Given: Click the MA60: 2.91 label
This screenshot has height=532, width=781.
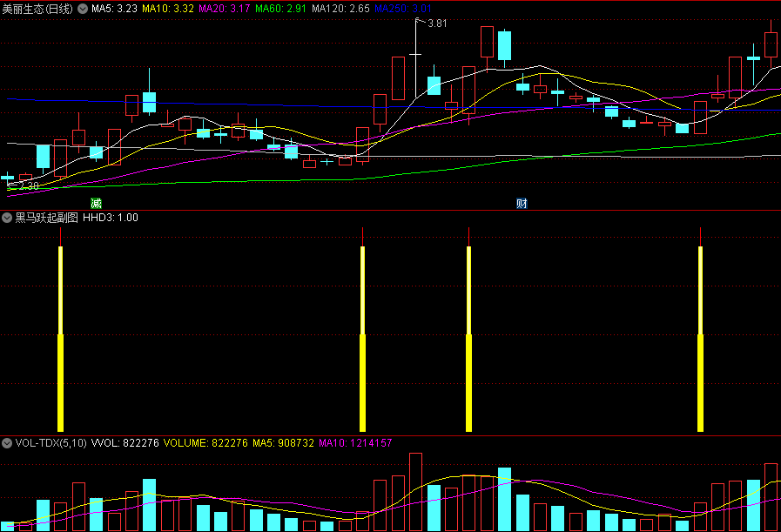Looking at the screenshot, I should pyautogui.click(x=281, y=9).
